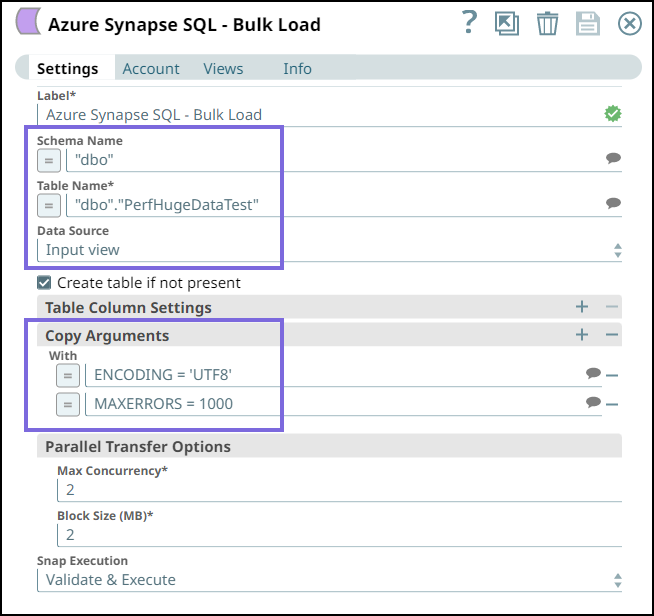Save settings using the floppy disk icon
The image size is (654, 616).
point(588,23)
